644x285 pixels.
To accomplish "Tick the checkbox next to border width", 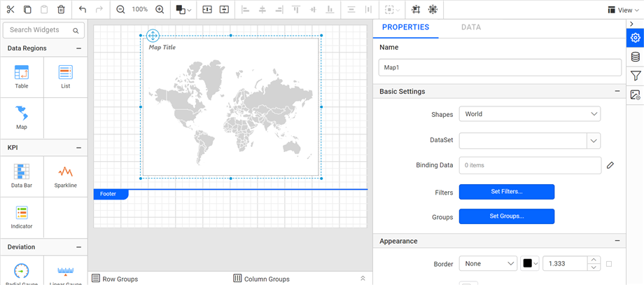I will point(609,264).
